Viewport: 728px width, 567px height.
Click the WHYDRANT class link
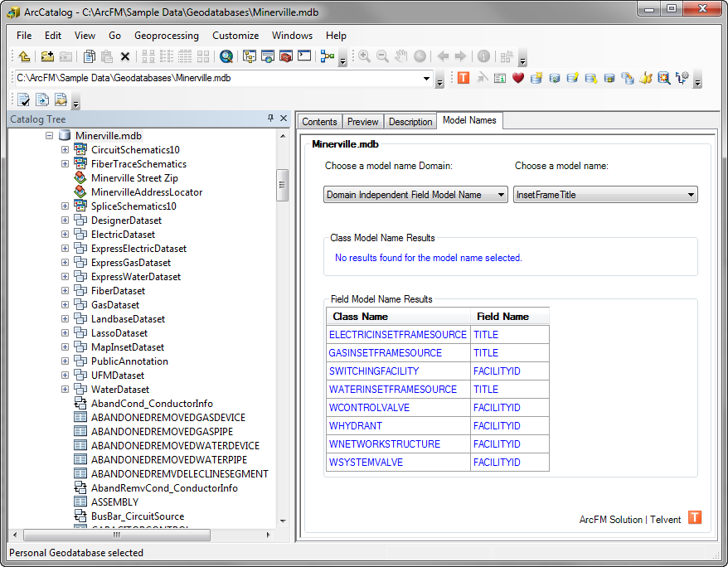click(356, 426)
